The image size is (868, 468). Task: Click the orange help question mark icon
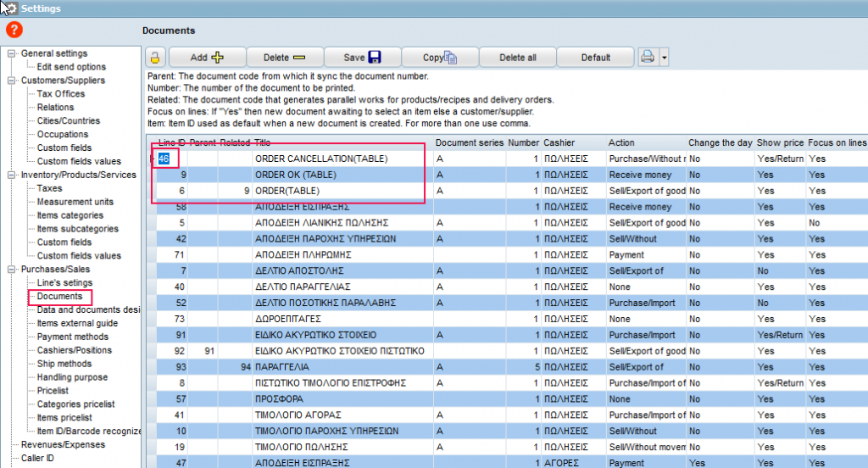(x=14, y=30)
